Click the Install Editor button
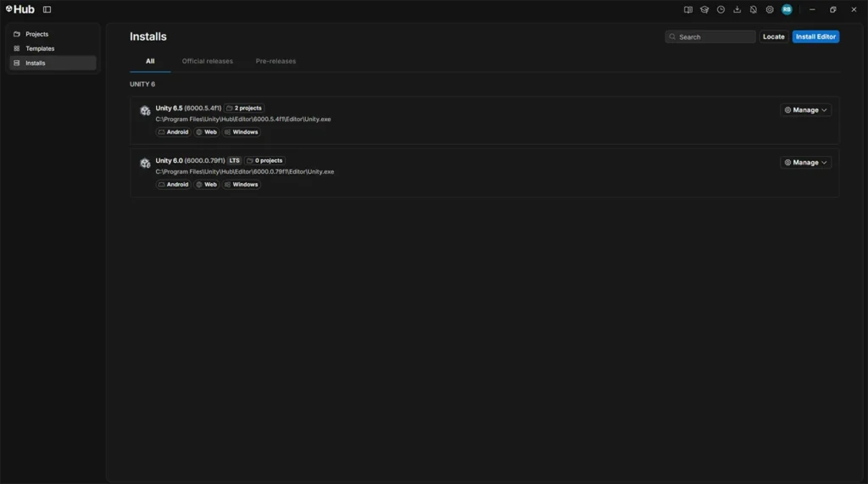Image resolution: width=868 pixels, height=484 pixels. click(815, 37)
